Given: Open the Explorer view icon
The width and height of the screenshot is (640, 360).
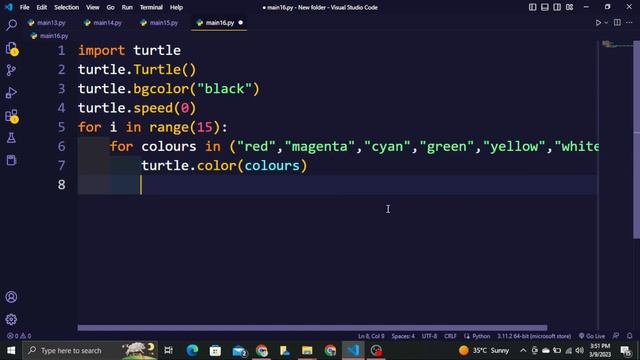Looking at the screenshot, I should [11, 48].
